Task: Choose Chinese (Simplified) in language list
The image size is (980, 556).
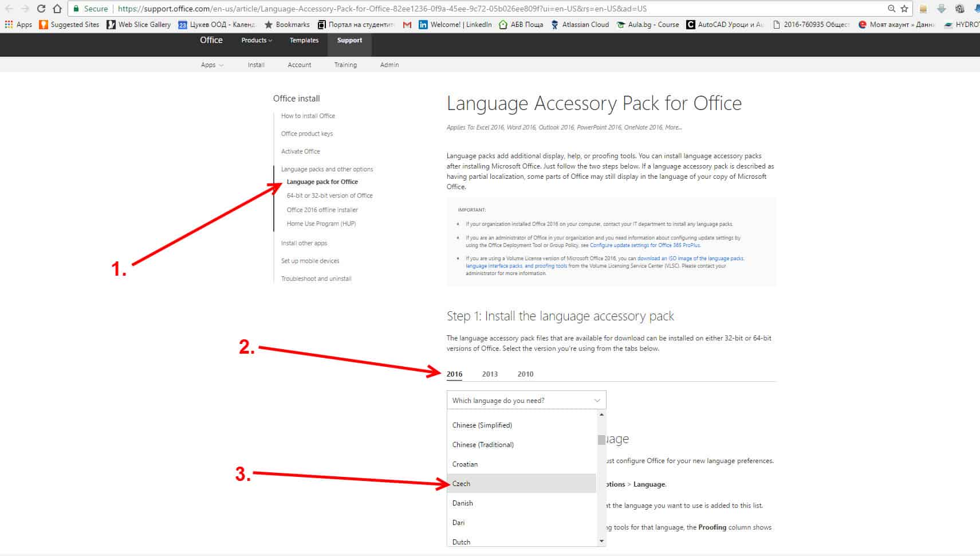Action: pos(521,425)
